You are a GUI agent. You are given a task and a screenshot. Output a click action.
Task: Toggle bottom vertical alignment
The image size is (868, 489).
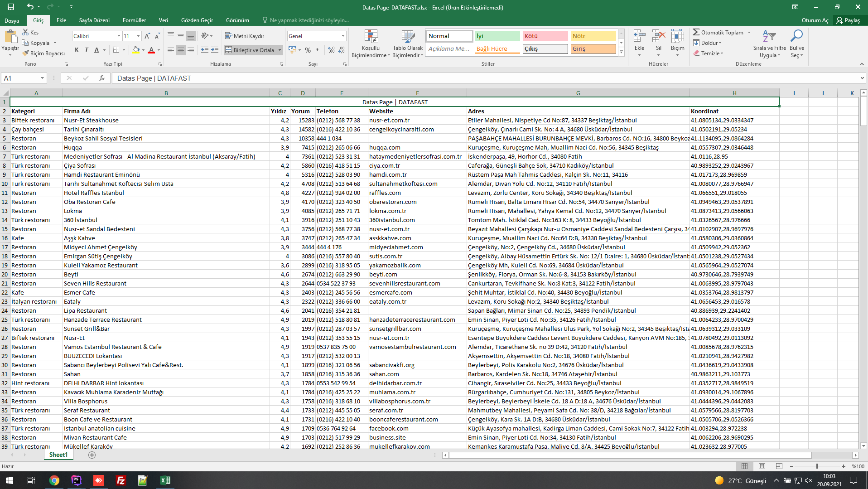pos(190,36)
